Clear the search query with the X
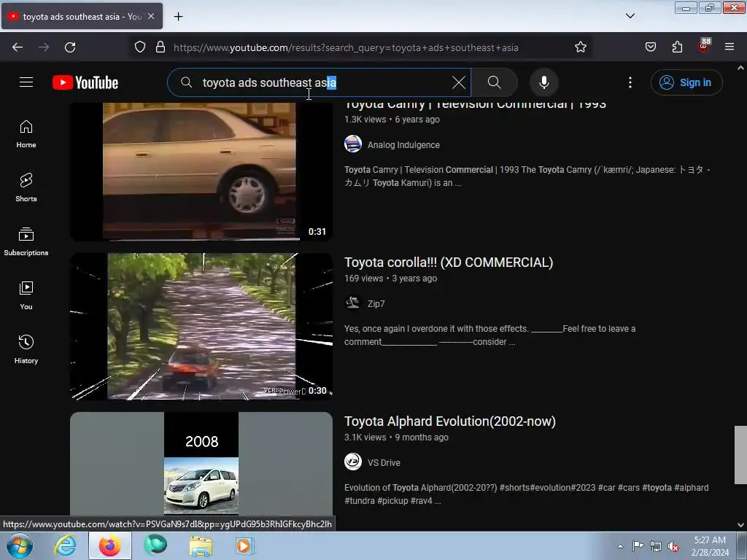Viewport: 747px width, 560px height. pos(458,82)
